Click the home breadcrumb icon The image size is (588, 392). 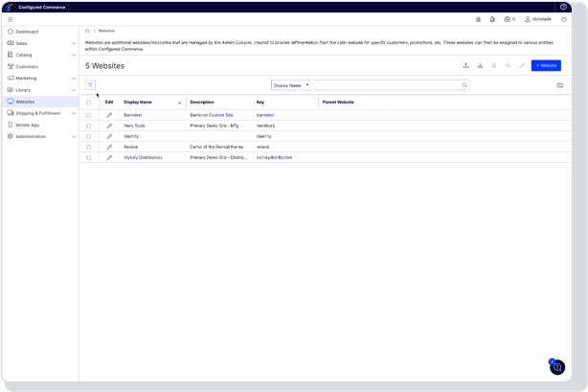pos(88,31)
